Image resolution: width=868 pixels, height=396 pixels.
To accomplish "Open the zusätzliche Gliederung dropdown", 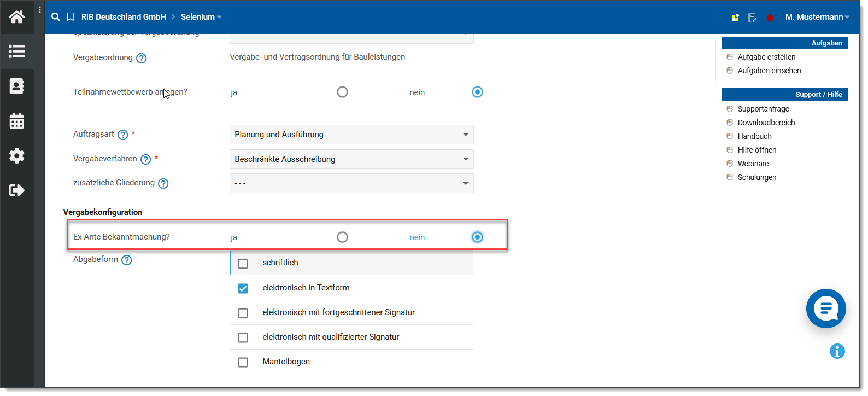I will 351,183.
